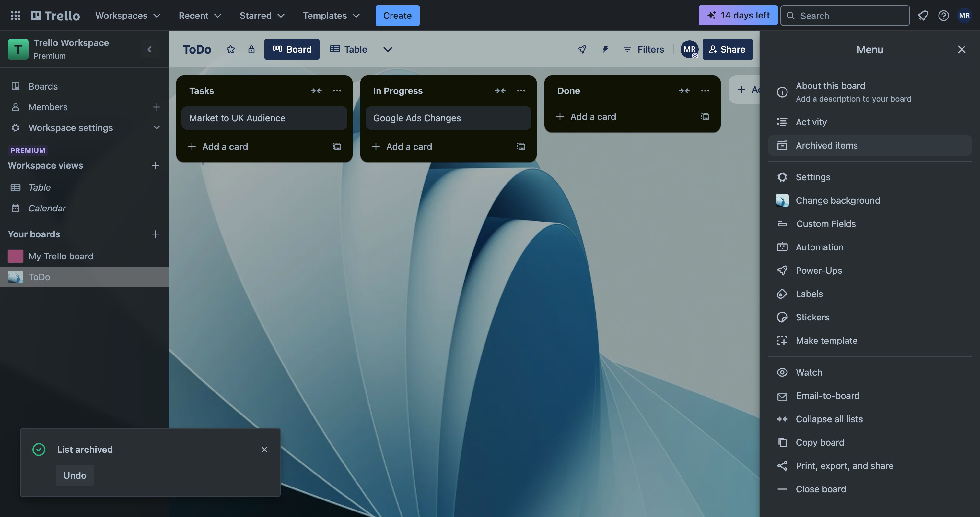The height and width of the screenshot is (517, 980).
Task: Open Archived items in menu
Action: coord(870,145)
